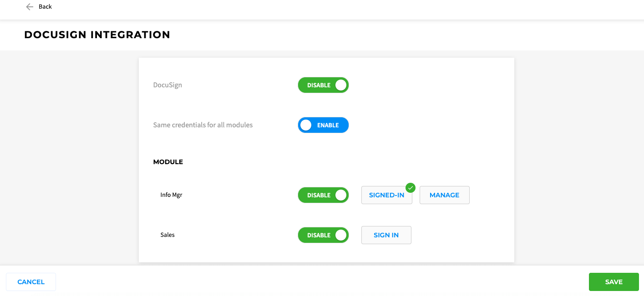Toggle the DocuSign integration switch

coord(323,85)
